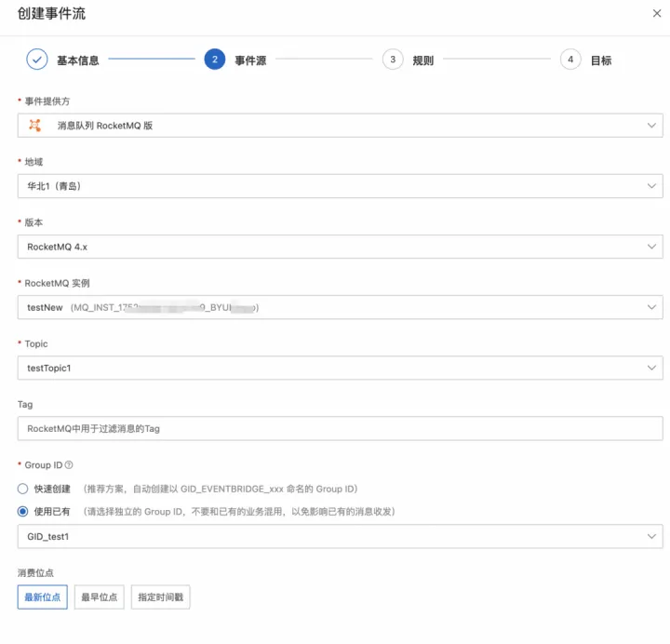Click the RocketMQ 实例 field label
This screenshot has height=644, width=670.
58,283
